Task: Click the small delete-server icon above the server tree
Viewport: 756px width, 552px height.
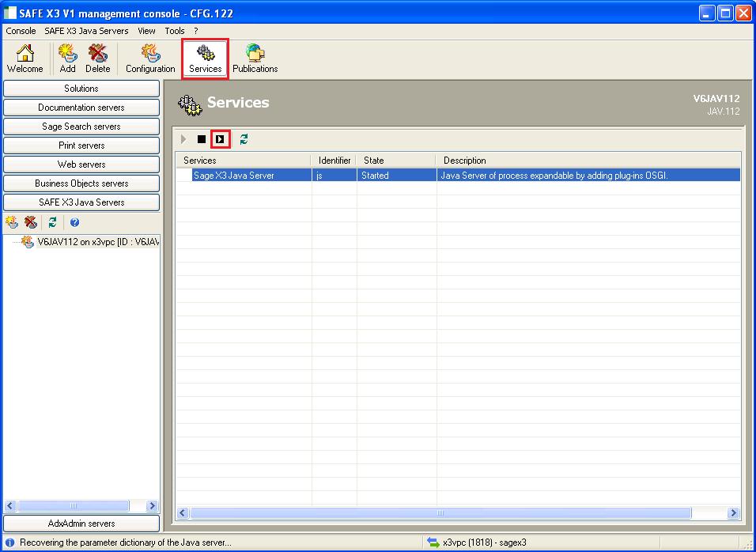Action: (x=31, y=222)
